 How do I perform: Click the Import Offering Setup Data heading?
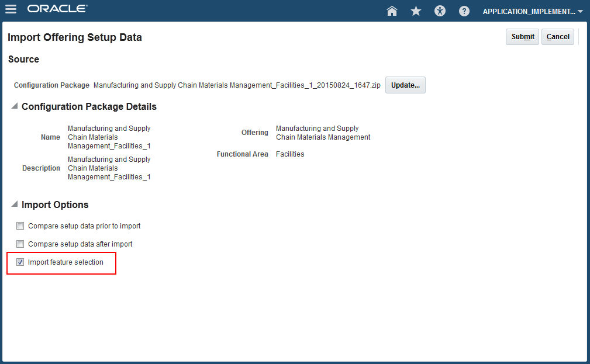pyautogui.click(x=74, y=37)
